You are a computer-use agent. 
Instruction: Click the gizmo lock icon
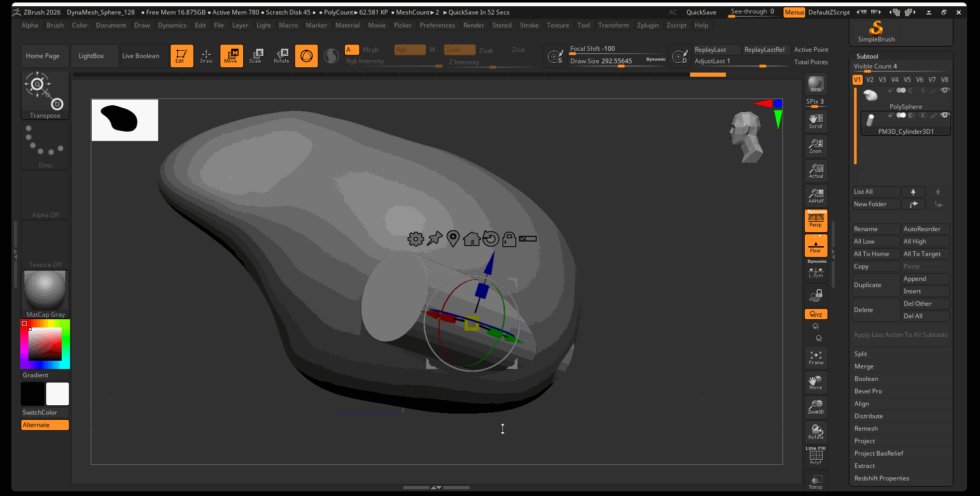(509, 239)
